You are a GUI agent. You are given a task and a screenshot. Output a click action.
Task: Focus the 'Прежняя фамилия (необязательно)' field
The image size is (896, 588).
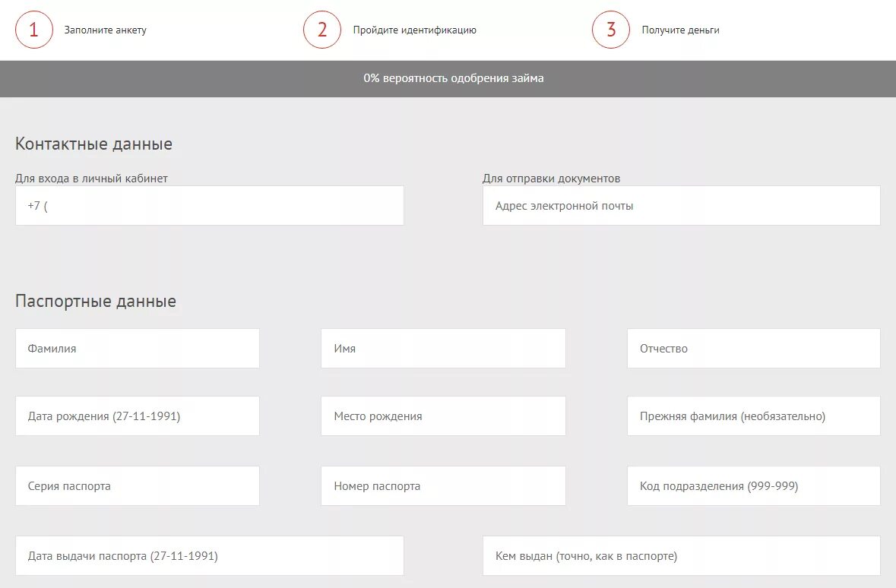pos(754,416)
